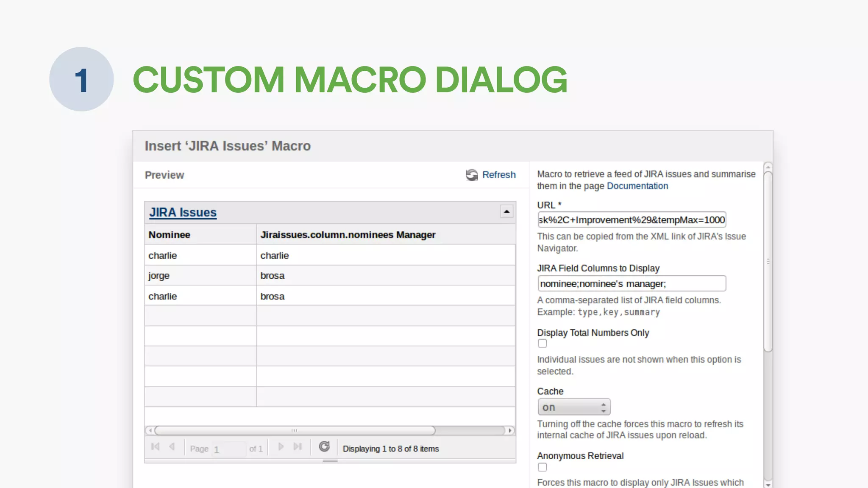
Task: Go to previous page of results
Action: tap(172, 446)
